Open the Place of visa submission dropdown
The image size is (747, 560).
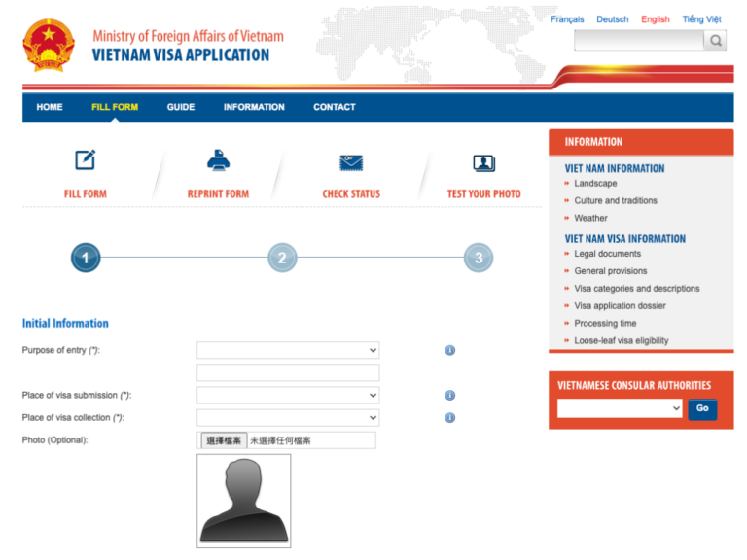288,396
